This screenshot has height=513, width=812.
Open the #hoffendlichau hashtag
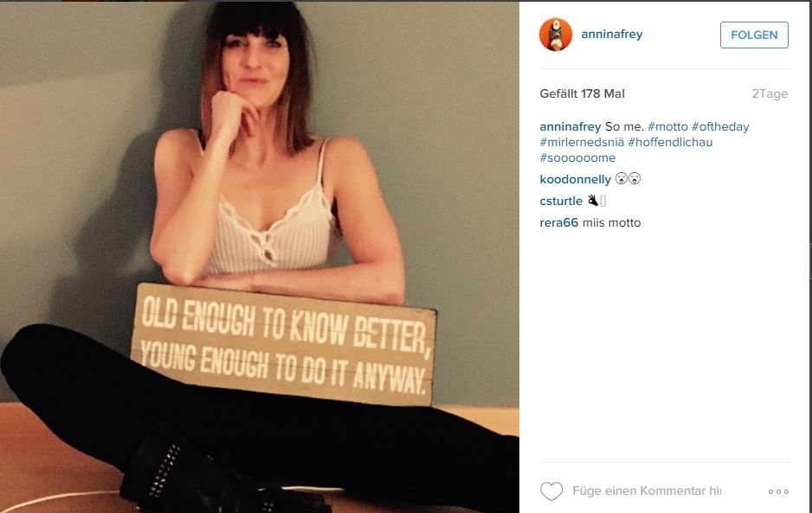[x=670, y=142]
